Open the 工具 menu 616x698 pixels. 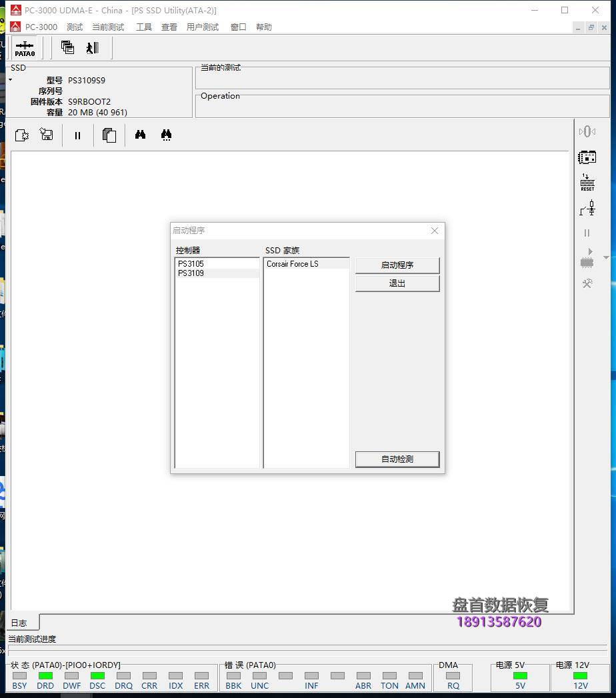click(x=144, y=27)
